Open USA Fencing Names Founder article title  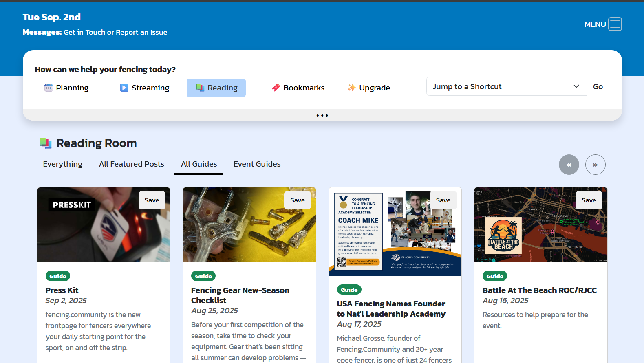[x=391, y=308]
